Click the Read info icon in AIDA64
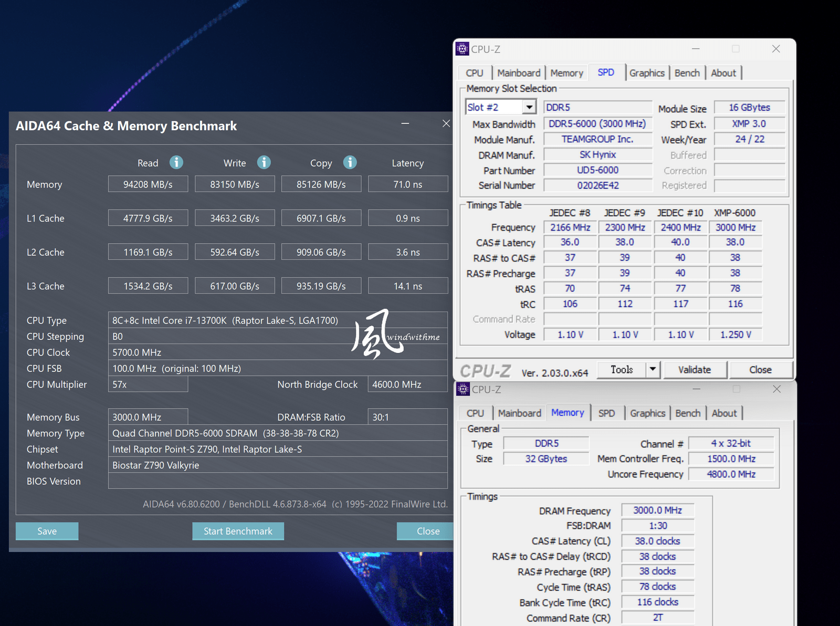Screen dimensions: 840x626 [x=176, y=163]
